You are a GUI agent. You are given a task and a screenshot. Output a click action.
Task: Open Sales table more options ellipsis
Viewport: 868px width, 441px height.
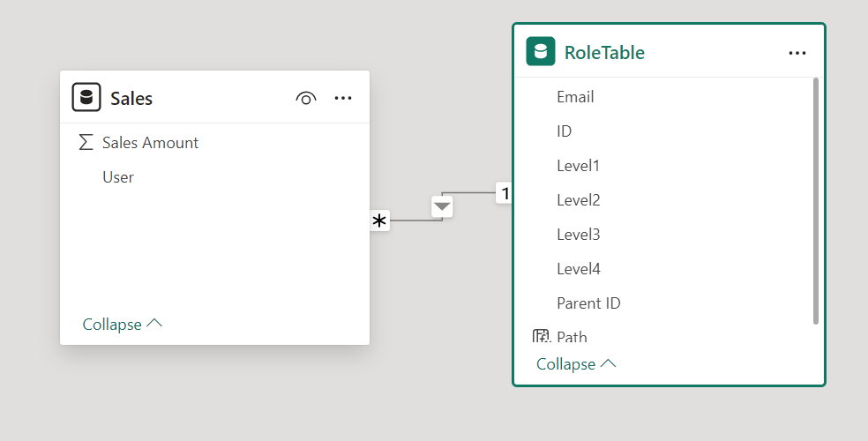click(x=343, y=98)
